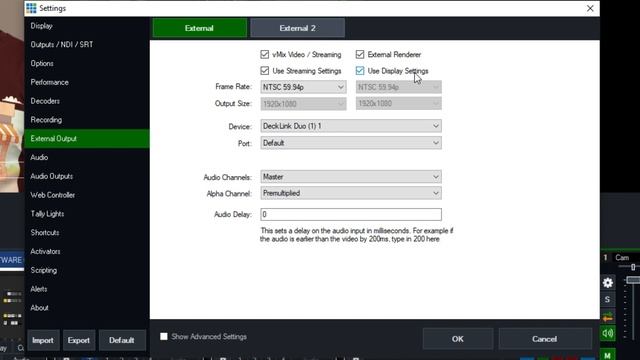Viewport: 640px width, 360px height.
Task: Click the Cam channel label in mixer
Action: click(x=622, y=258)
